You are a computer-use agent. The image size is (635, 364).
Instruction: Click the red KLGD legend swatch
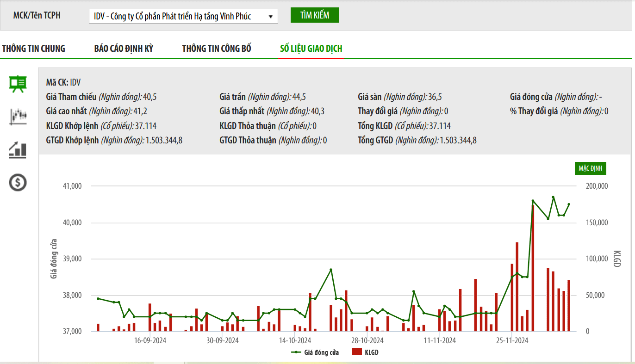pos(356,352)
